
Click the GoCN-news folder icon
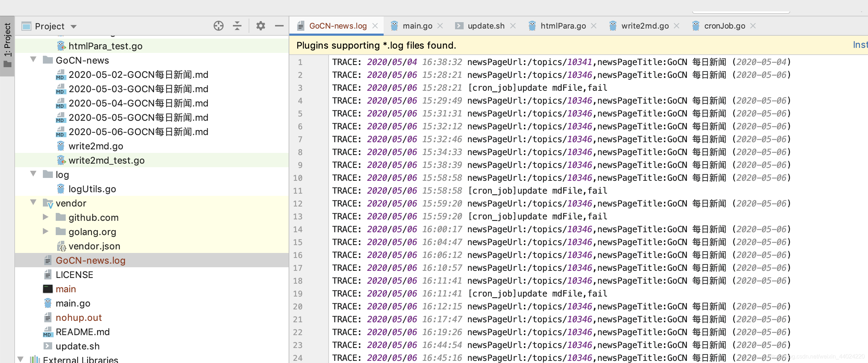[48, 60]
